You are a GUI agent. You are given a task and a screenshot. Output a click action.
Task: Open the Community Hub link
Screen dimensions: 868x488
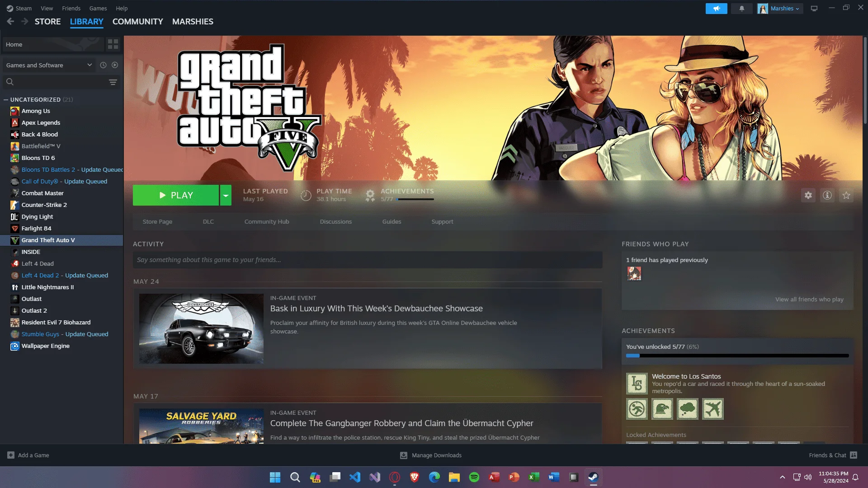[x=267, y=221]
